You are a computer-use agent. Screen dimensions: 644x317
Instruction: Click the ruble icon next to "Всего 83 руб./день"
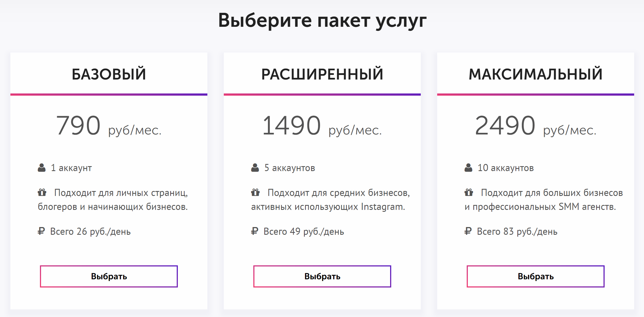click(x=468, y=231)
